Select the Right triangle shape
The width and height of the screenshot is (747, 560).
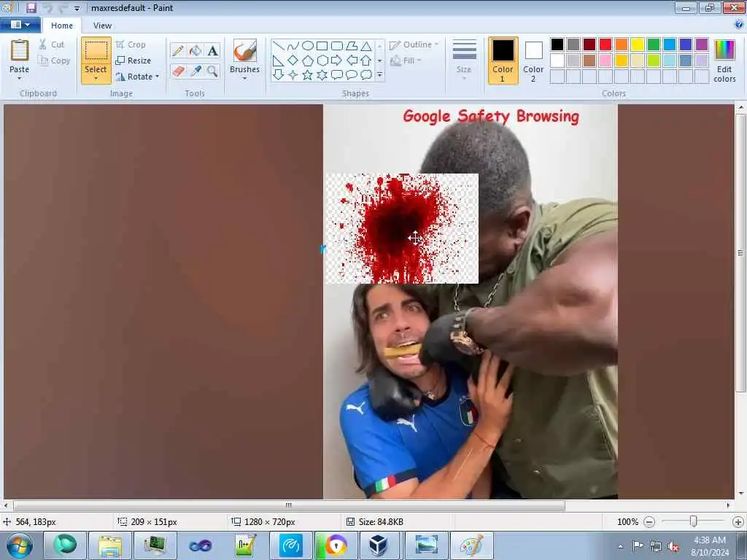point(279,61)
